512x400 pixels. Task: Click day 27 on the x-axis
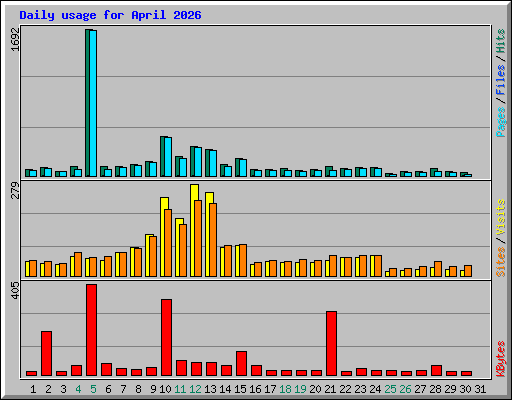pyautogui.click(x=420, y=389)
